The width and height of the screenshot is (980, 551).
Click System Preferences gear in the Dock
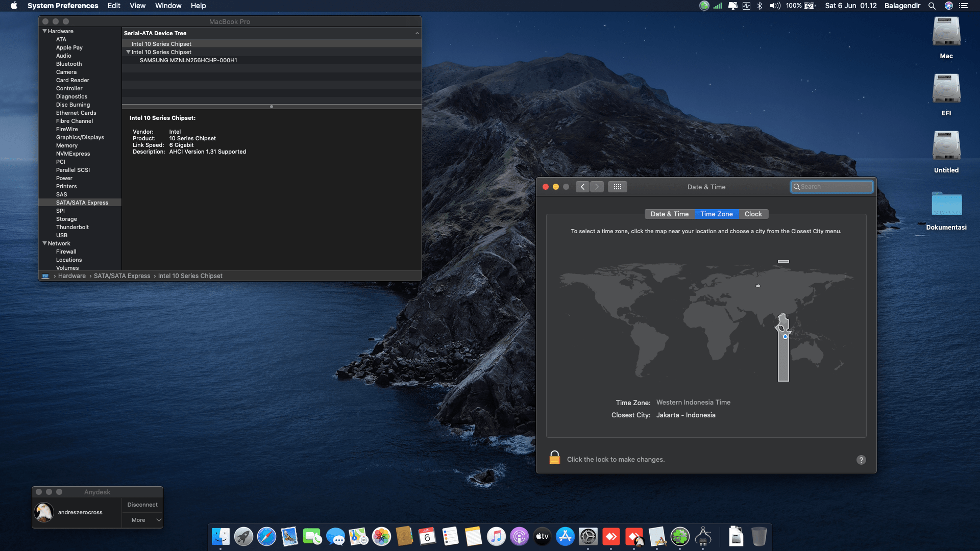588,536
